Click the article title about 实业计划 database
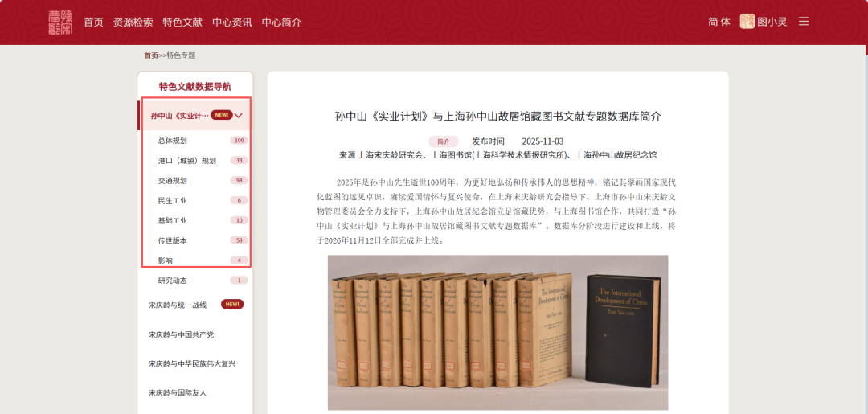The width and height of the screenshot is (868, 414). pyautogui.click(x=498, y=117)
